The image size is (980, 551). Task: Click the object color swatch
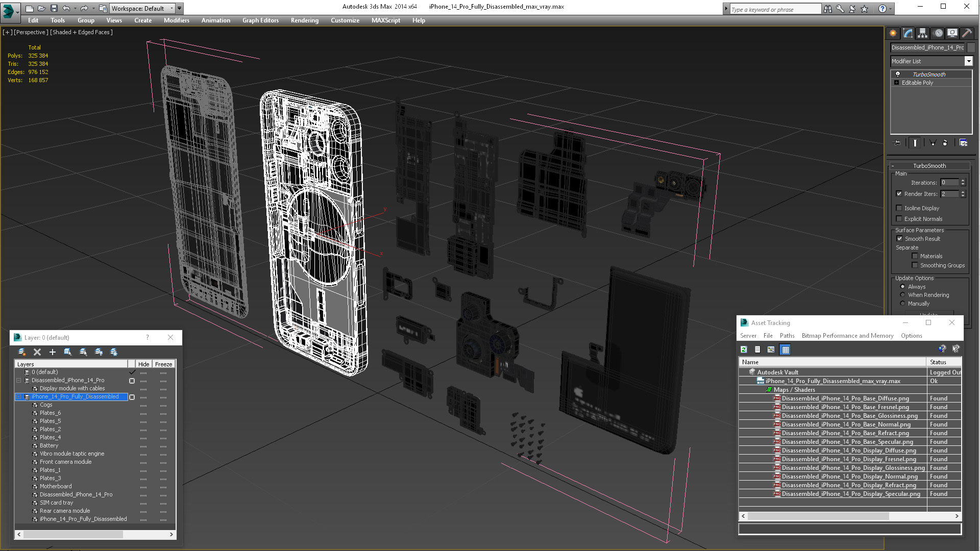(x=971, y=47)
